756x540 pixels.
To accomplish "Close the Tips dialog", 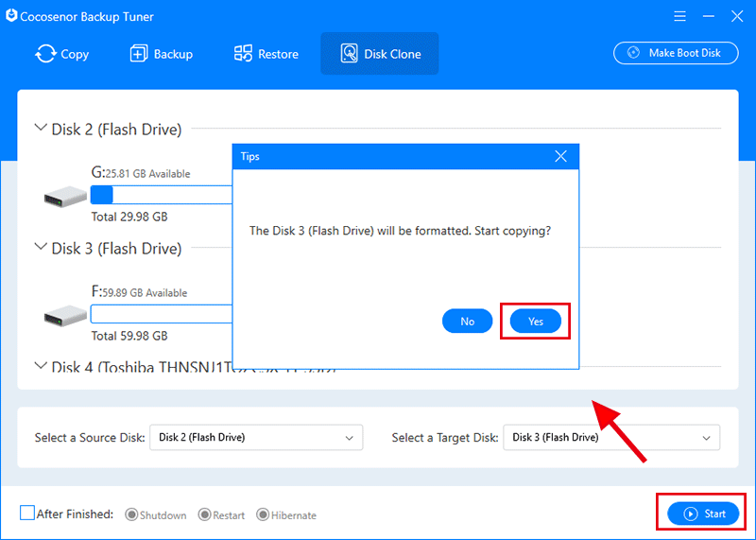I will coord(560,156).
